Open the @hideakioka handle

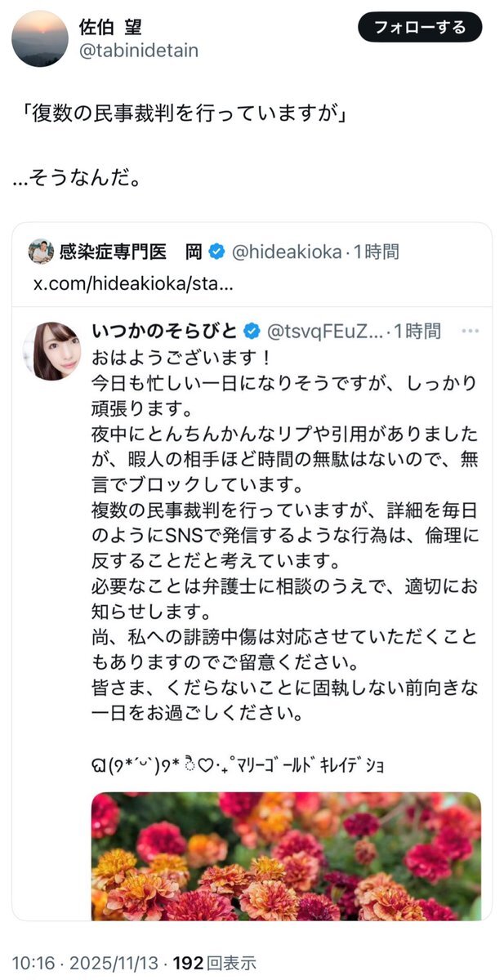pyautogui.click(x=286, y=252)
